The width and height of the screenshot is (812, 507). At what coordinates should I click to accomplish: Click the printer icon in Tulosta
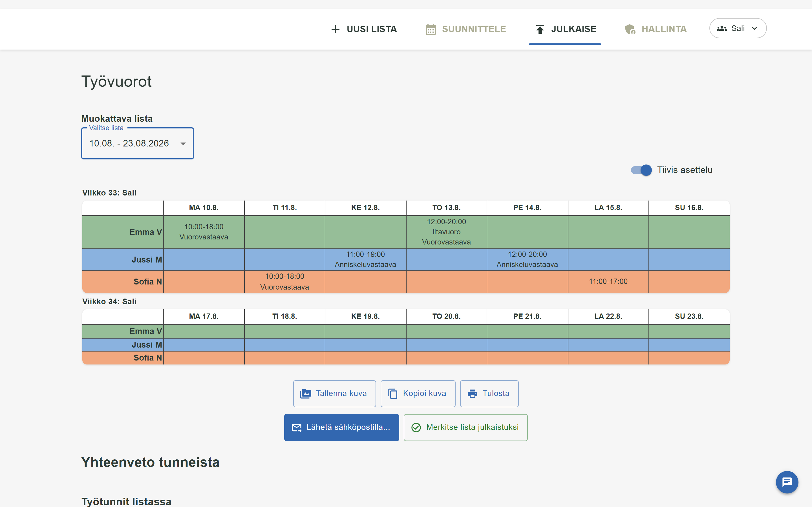[473, 394]
